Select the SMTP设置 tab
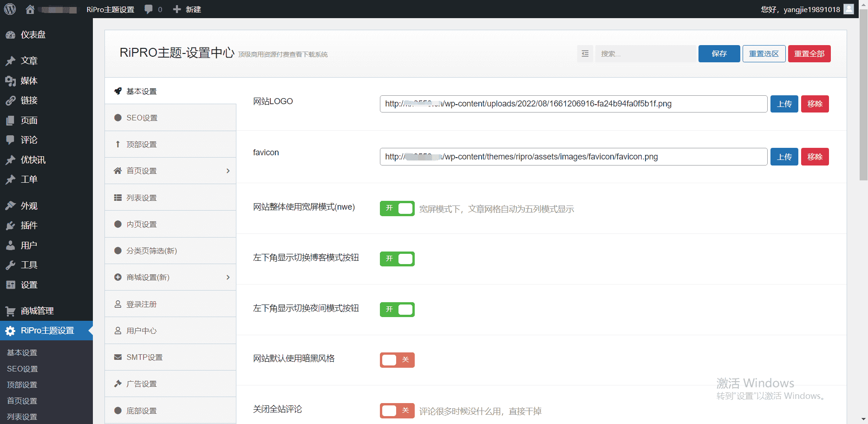This screenshot has height=424, width=868. click(170, 358)
